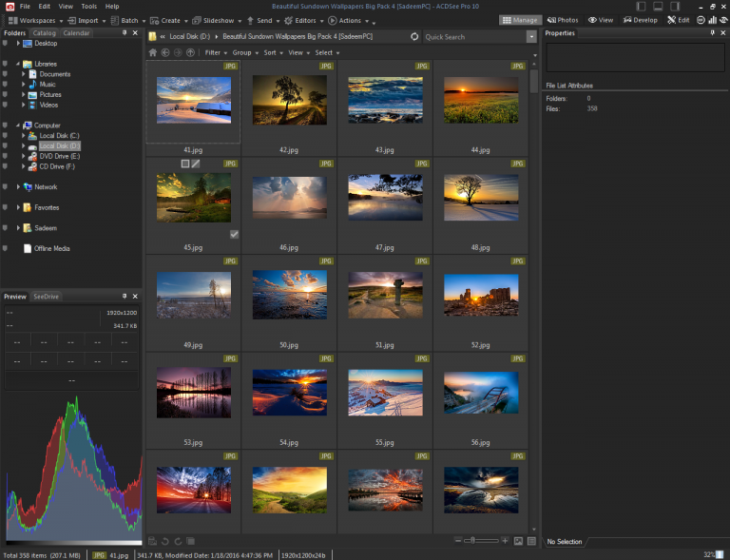Viewport: 730px width, 560px height.
Task: Click the Home folder icon in navigation bar
Action: pos(153,52)
